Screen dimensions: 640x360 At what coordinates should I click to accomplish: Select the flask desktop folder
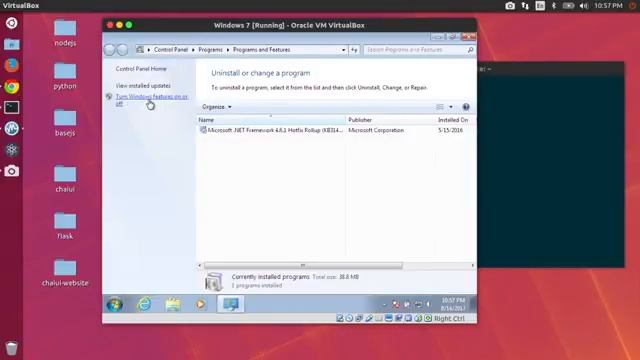(65, 226)
